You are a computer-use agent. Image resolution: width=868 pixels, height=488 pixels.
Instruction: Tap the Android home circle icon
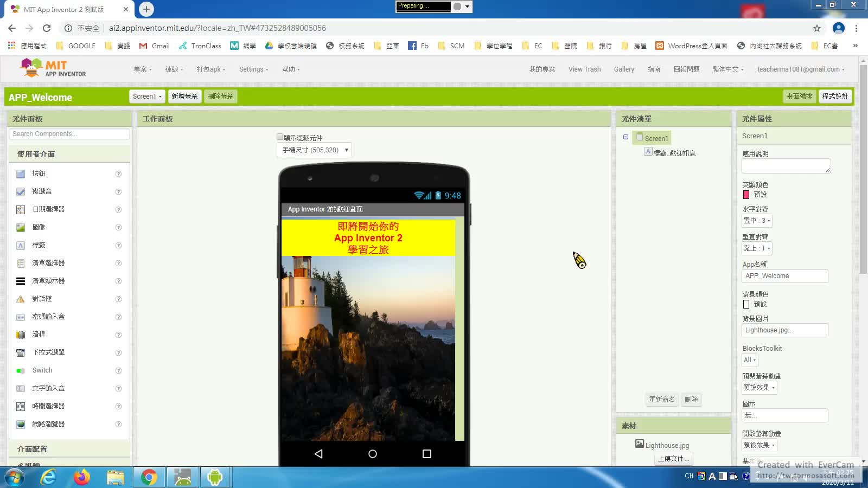(x=373, y=454)
